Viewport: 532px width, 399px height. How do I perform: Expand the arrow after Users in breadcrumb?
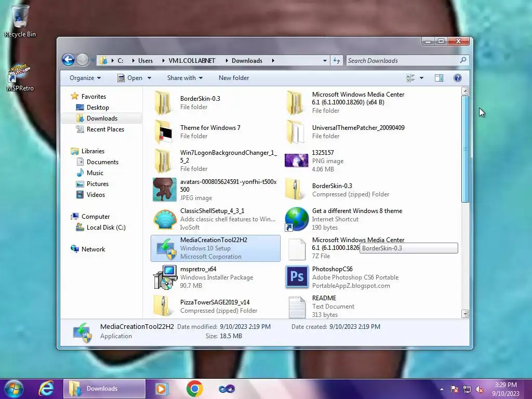(164, 61)
